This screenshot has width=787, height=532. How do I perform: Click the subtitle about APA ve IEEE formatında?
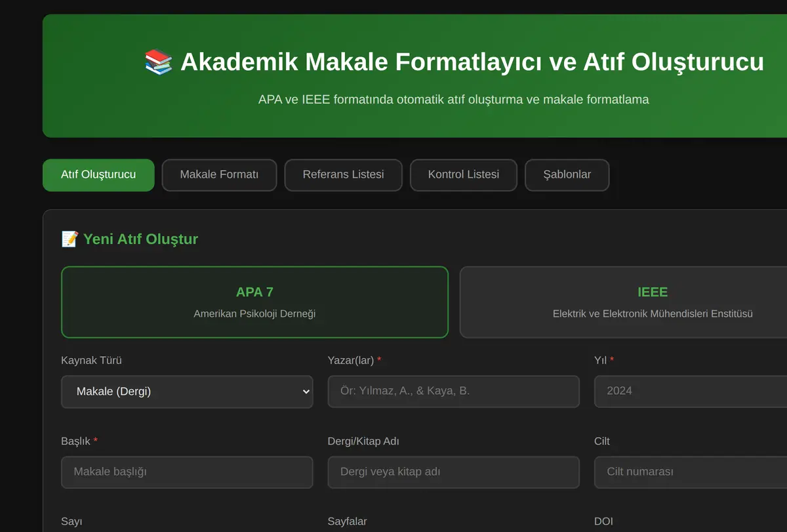pyautogui.click(x=454, y=100)
